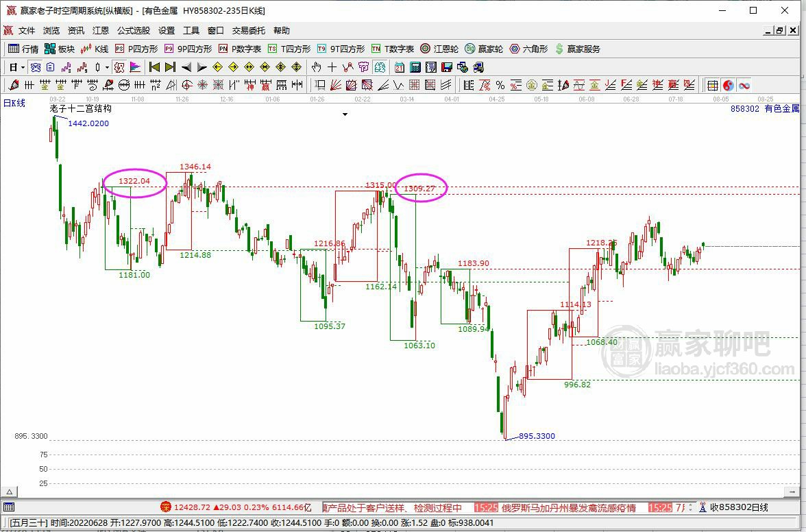Toggle the red pattern icon beside purple flag

(x=119, y=67)
